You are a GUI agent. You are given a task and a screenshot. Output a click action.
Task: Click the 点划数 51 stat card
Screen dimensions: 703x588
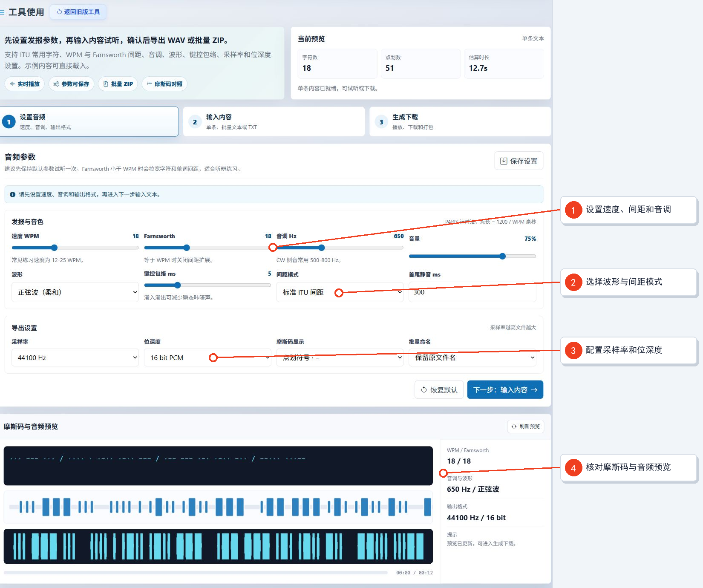pos(421,64)
